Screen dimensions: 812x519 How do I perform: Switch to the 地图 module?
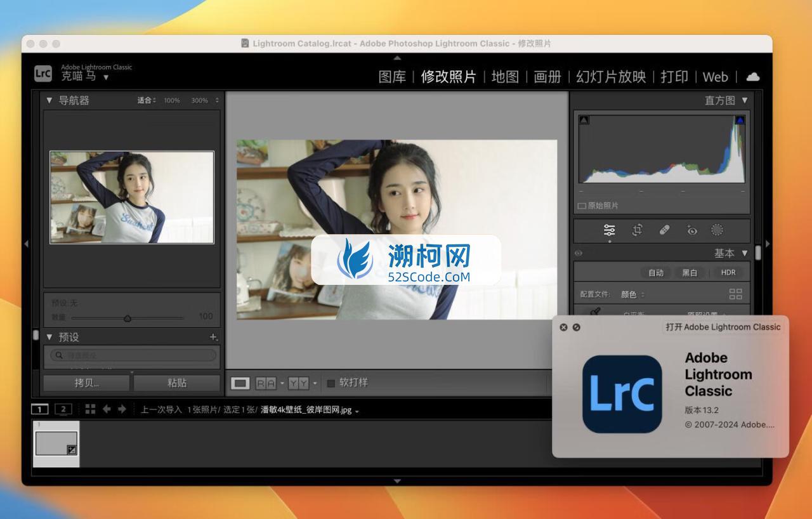[x=505, y=77]
